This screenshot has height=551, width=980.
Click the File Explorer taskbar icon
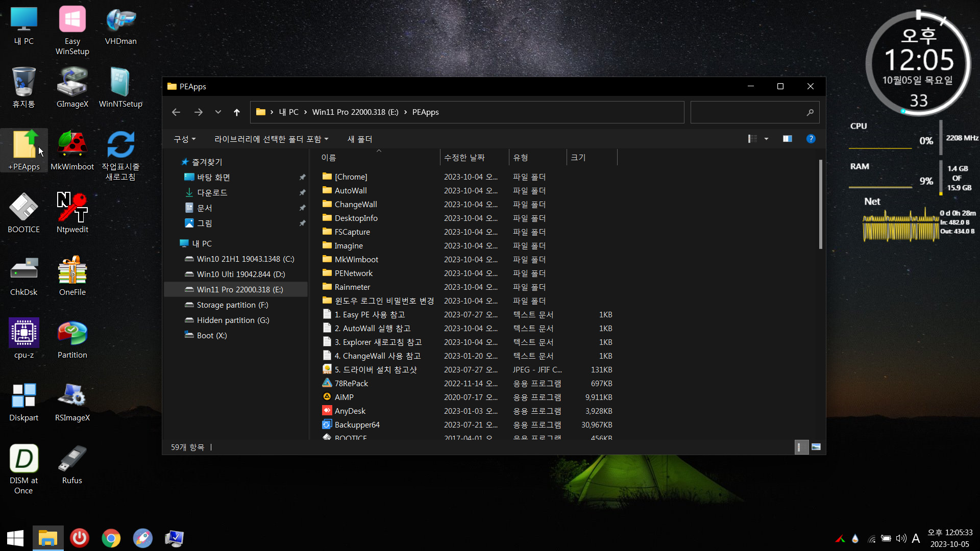click(x=48, y=538)
